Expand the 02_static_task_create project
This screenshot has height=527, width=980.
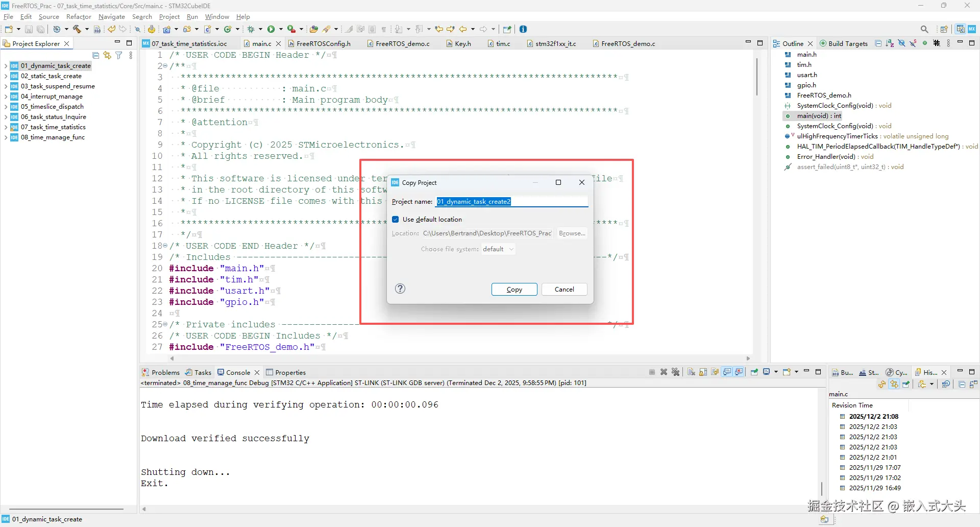[6, 76]
